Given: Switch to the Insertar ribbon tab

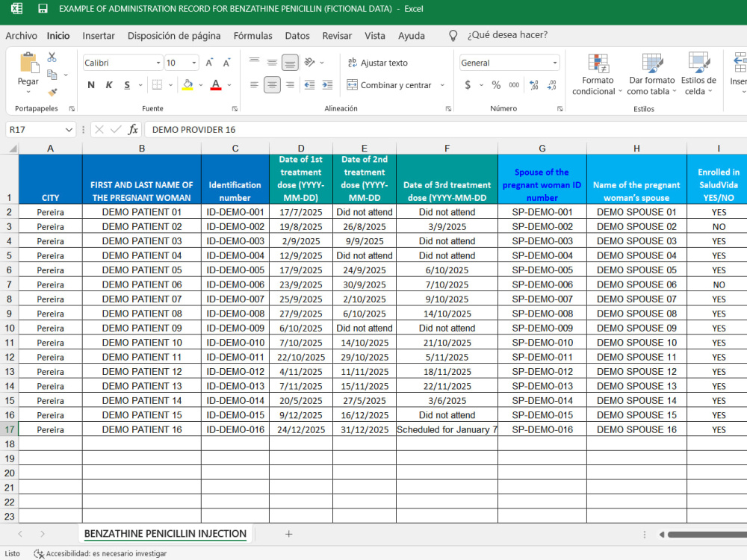Looking at the screenshot, I should [98, 36].
